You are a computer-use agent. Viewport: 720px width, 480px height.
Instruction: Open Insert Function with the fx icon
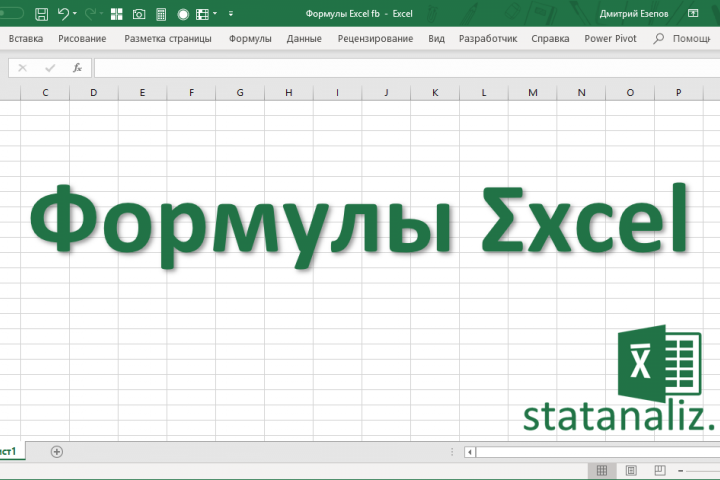77,68
